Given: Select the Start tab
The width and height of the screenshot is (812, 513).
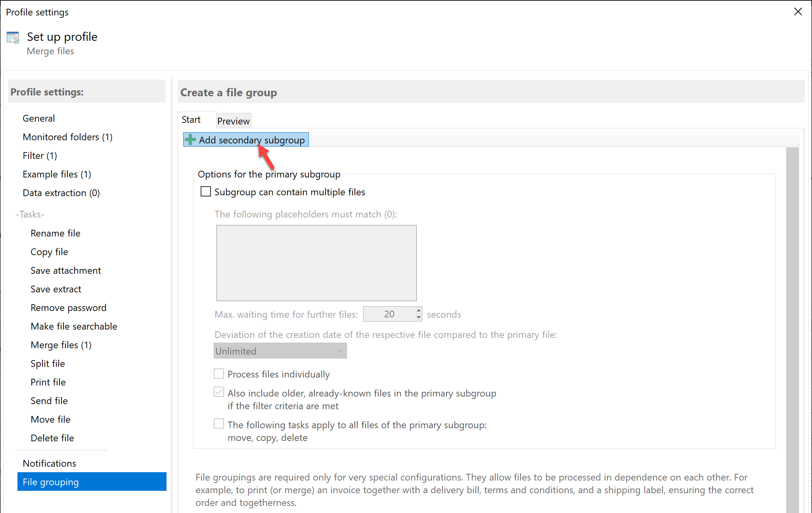Looking at the screenshot, I should [192, 119].
